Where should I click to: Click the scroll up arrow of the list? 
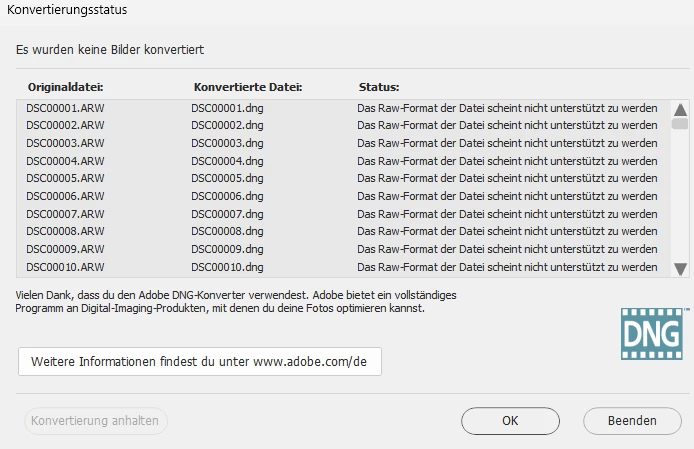(680, 109)
